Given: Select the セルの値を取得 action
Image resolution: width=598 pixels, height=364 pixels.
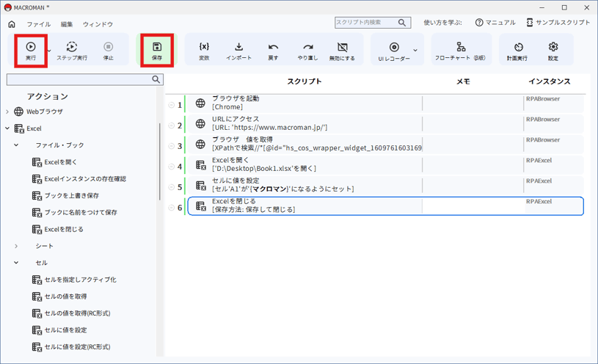Looking at the screenshot, I should 59,296.
